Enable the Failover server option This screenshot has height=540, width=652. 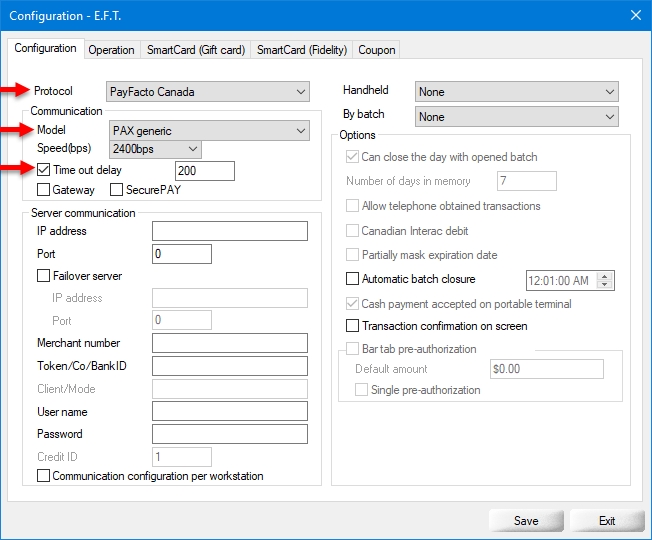pyautogui.click(x=44, y=276)
